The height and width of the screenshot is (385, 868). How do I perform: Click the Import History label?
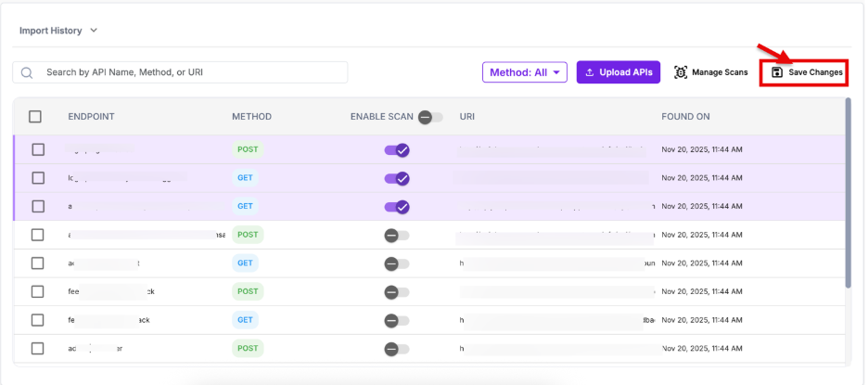50,31
